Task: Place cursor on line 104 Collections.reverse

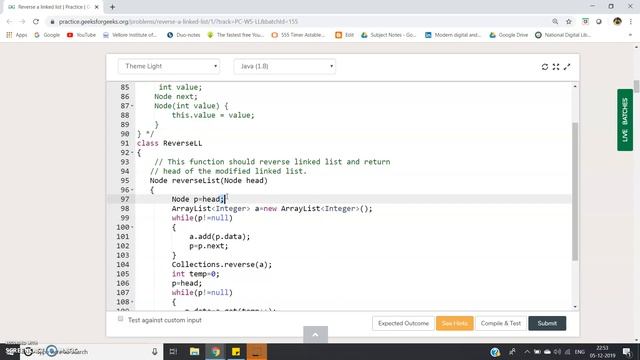Action: point(222,264)
